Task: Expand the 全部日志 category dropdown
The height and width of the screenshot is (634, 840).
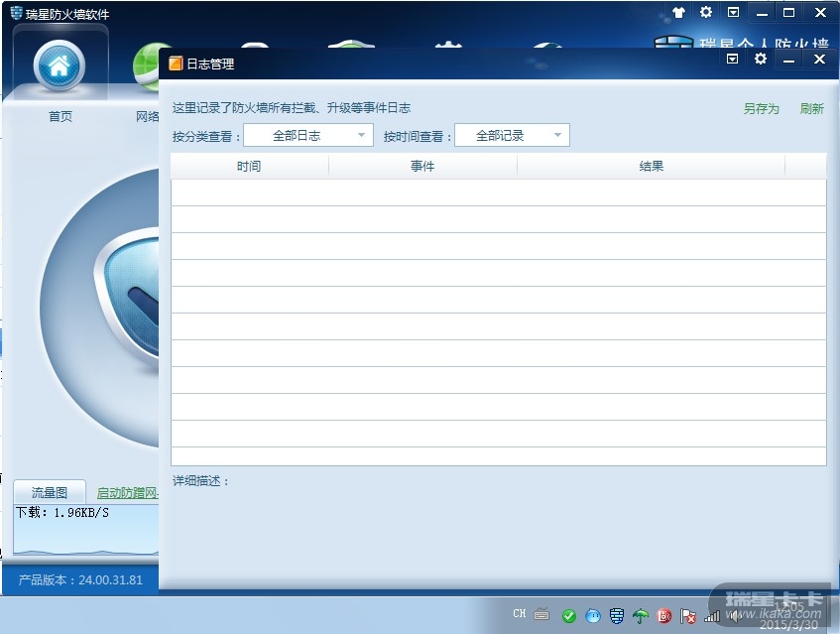Action: [308, 135]
